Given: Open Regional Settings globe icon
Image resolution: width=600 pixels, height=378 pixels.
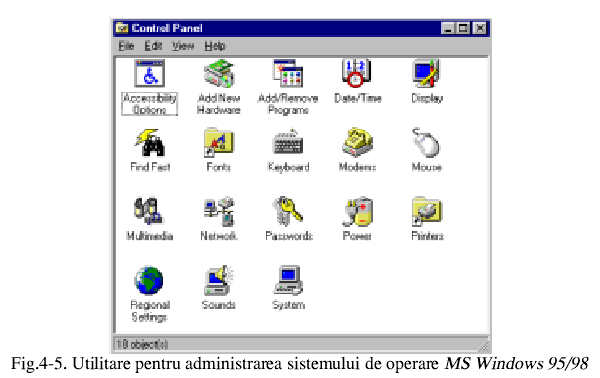Looking at the screenshot, I should pos(149,281).
